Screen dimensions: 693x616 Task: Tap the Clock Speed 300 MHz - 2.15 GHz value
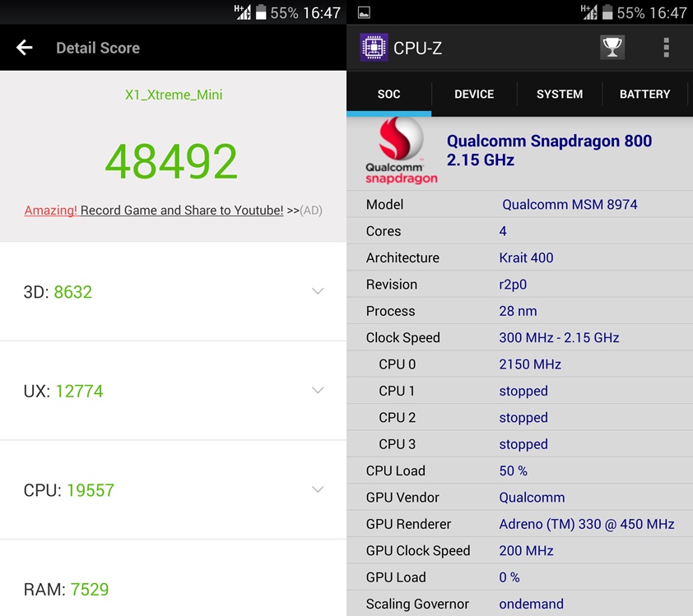(559, 337)
